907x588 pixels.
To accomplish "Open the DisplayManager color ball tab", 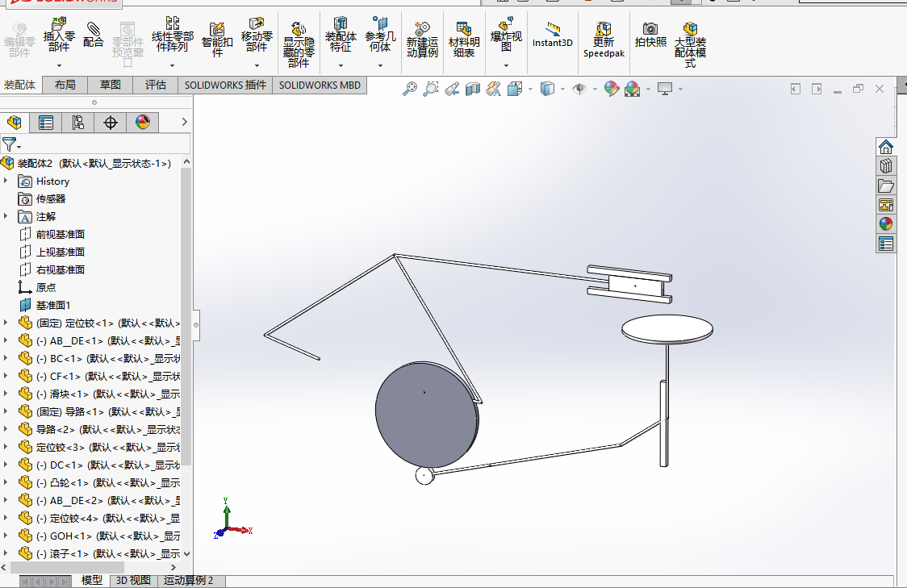I will [142, 122].
